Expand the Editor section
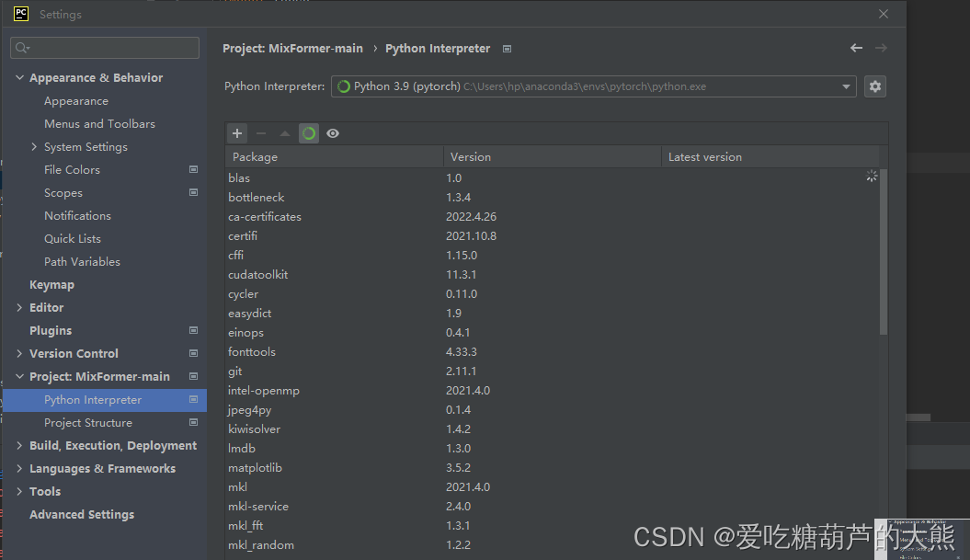 tap(19, 307)
